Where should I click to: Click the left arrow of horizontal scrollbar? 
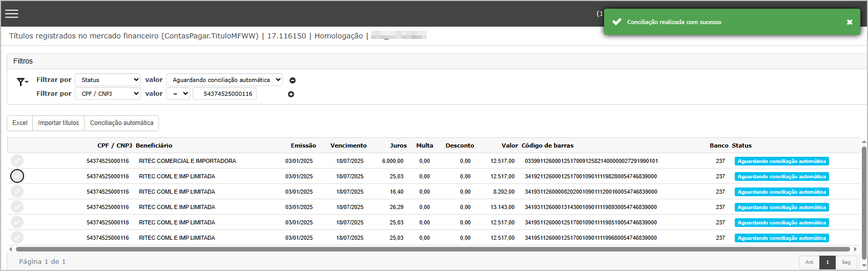11,249
